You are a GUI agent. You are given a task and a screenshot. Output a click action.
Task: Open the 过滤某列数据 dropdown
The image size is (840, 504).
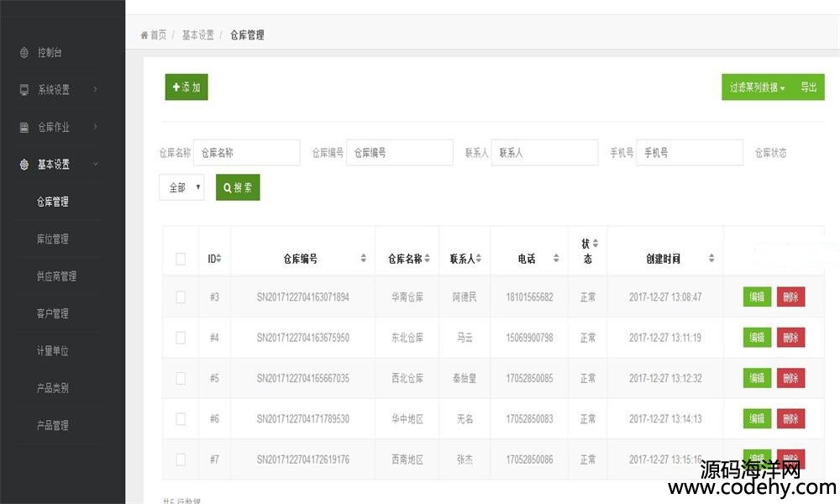[x=757, y=87]
